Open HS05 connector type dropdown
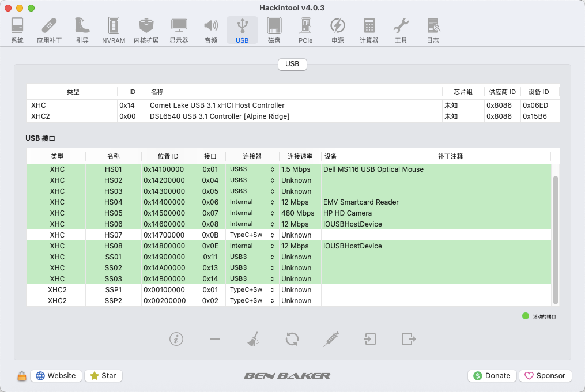This screenshot has height=392, width=585. coord(252,213)
